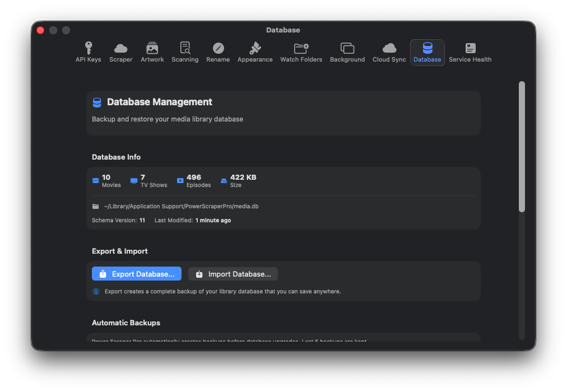Switch to Cloud Sync tab
The width and height of the screenshot is (567, 392).
click(389, 52)
